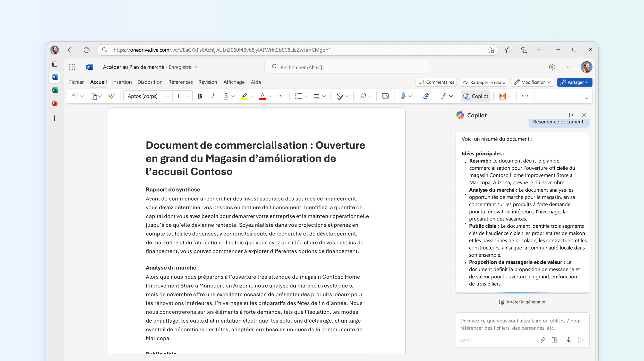644x361 pixels.
Task: Click the Word logo icon in header
Action: point(89,67)
